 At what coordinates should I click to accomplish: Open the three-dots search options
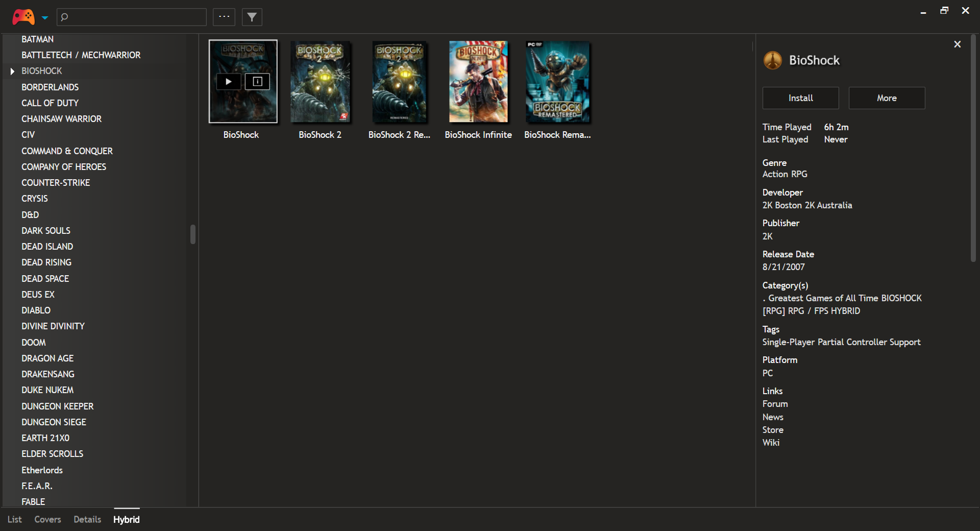click(x=224, y=17)
